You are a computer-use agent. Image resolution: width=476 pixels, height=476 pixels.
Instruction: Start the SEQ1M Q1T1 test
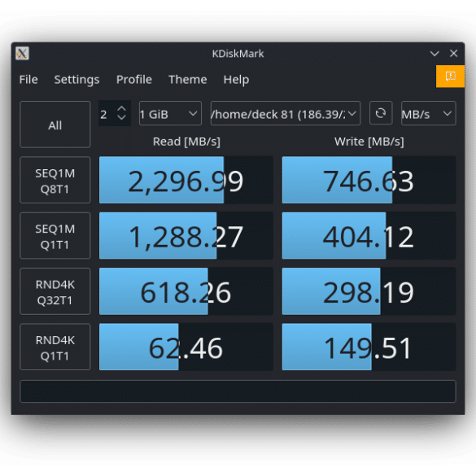click(55, 236)
